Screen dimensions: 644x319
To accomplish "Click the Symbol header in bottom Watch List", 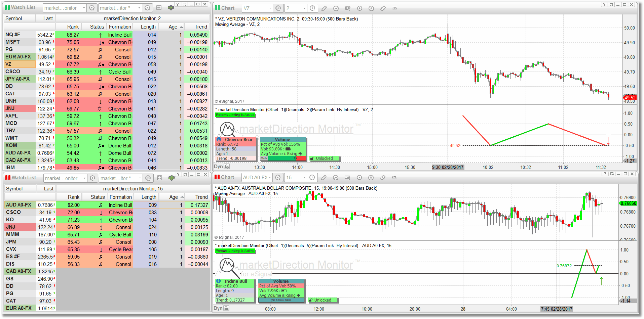I will pos(20,189).
